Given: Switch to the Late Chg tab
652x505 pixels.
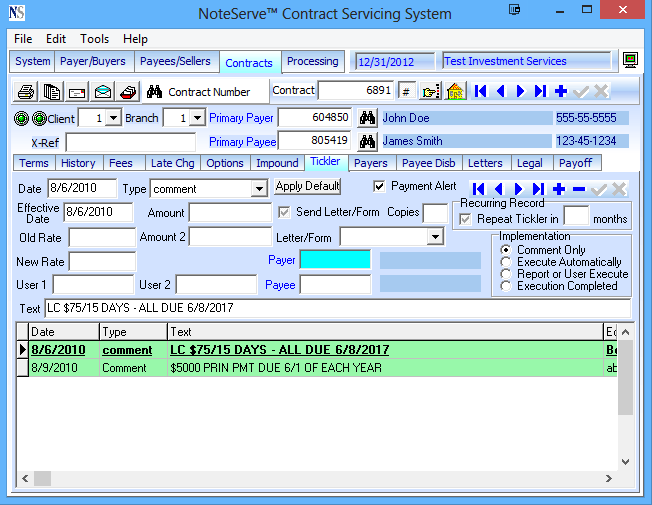Looking at the screenshot, I should click(x=175, y=163).
